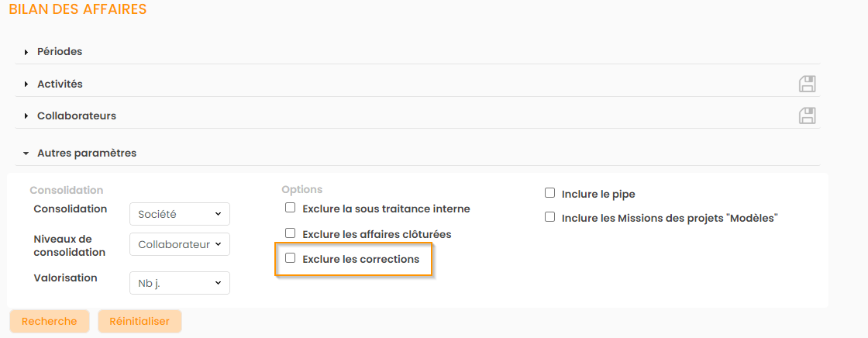Viewport: 868px width, 338px height.
Task: Click the save icon in the Collaborateurs row
Action: (807, 116)
